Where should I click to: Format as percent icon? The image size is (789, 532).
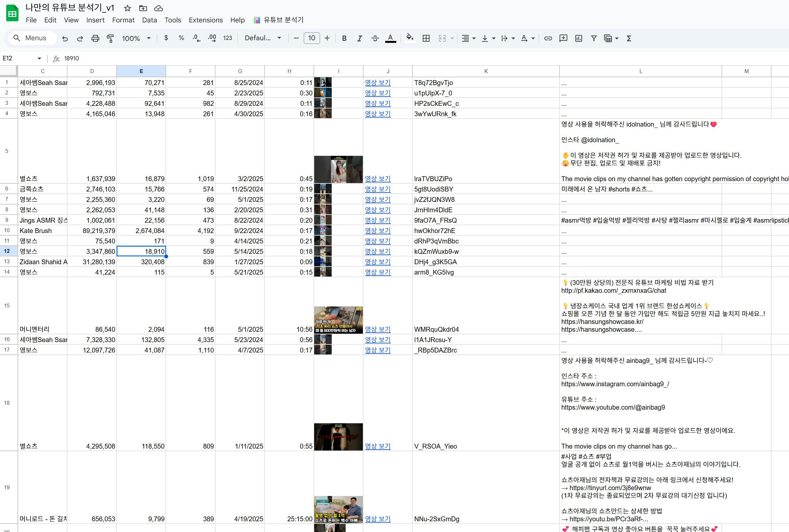point(181,38)
